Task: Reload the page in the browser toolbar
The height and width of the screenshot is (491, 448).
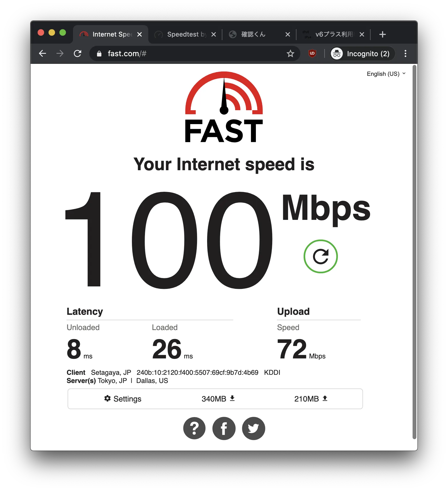Action: click(x=78, y=53)
